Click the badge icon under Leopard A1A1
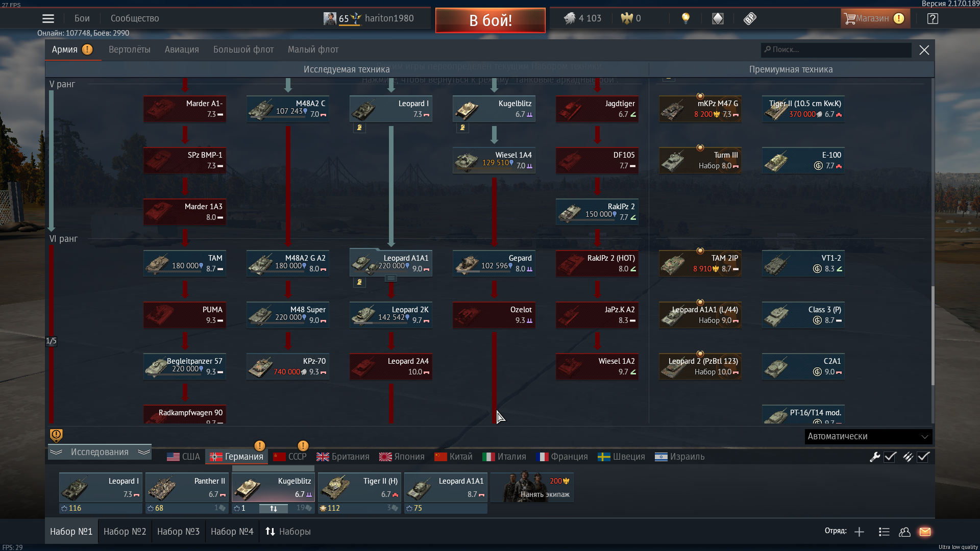This screenshot has width=980, height=551. point(359,282)
